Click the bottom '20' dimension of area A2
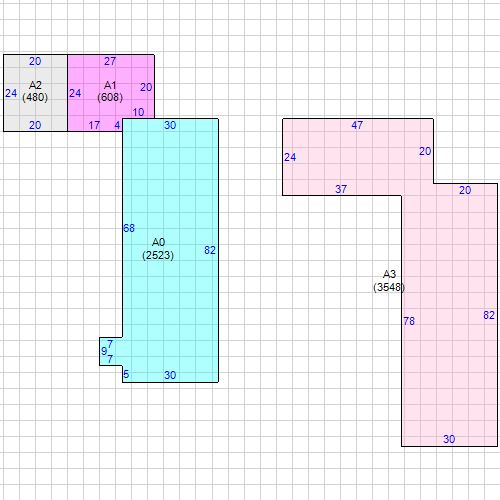The height and width of the screenshot is (500, 500). tap(35, 125)
